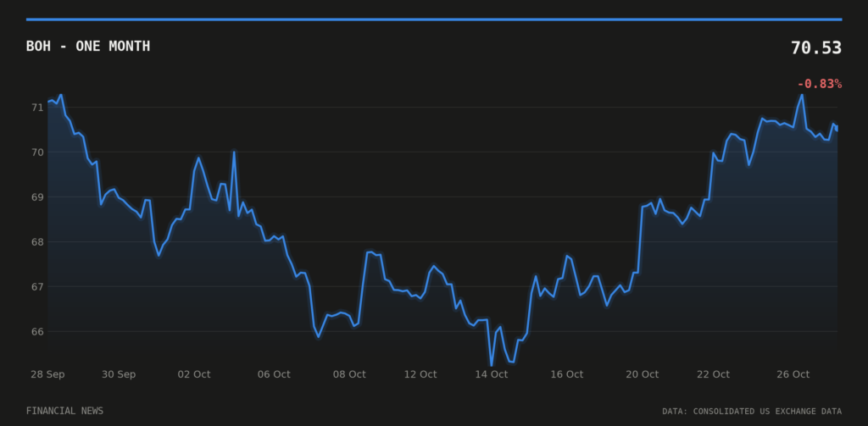Click the 20 Oct x-axis date label

point(643,374)
